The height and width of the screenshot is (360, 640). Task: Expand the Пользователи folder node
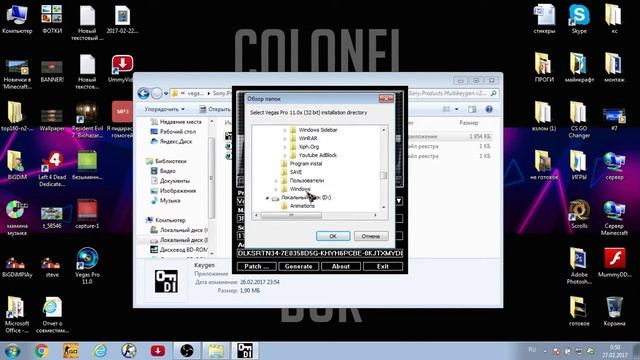point(276,180)
